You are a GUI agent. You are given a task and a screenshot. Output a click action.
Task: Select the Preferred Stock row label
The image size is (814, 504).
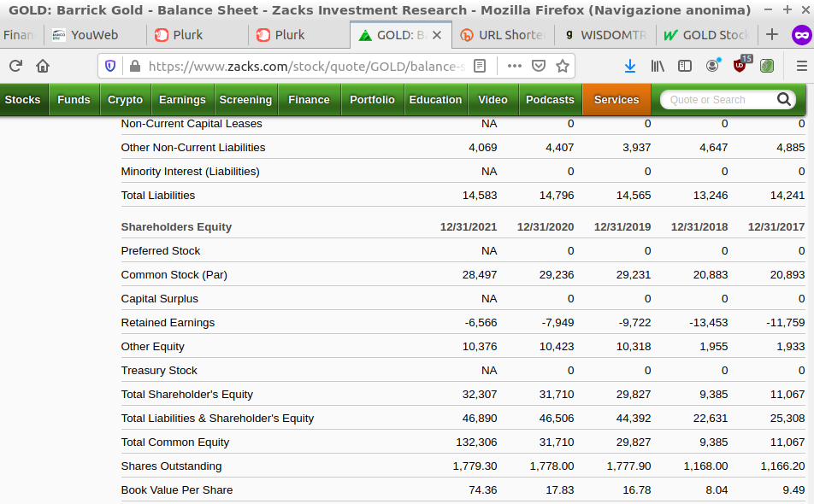(x=161, y=251)
